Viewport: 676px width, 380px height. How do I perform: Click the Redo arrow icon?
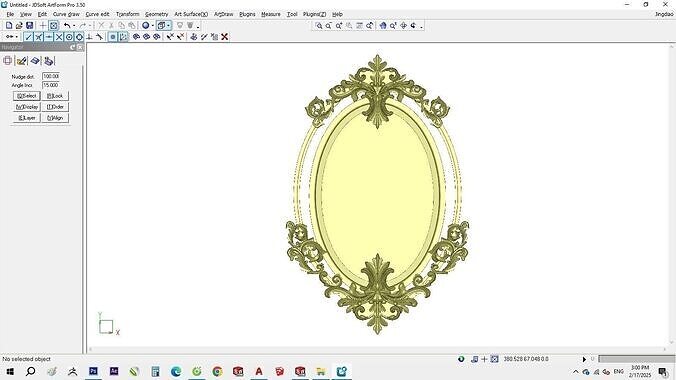82,25
